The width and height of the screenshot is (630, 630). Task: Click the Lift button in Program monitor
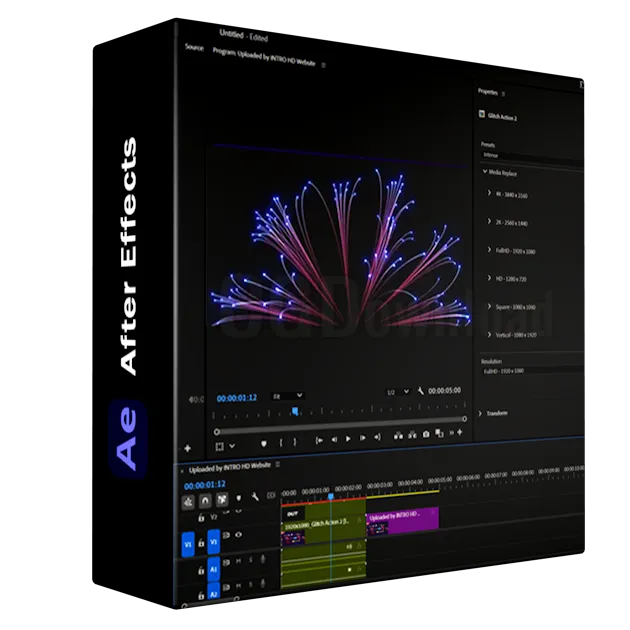tap(398, 436)
